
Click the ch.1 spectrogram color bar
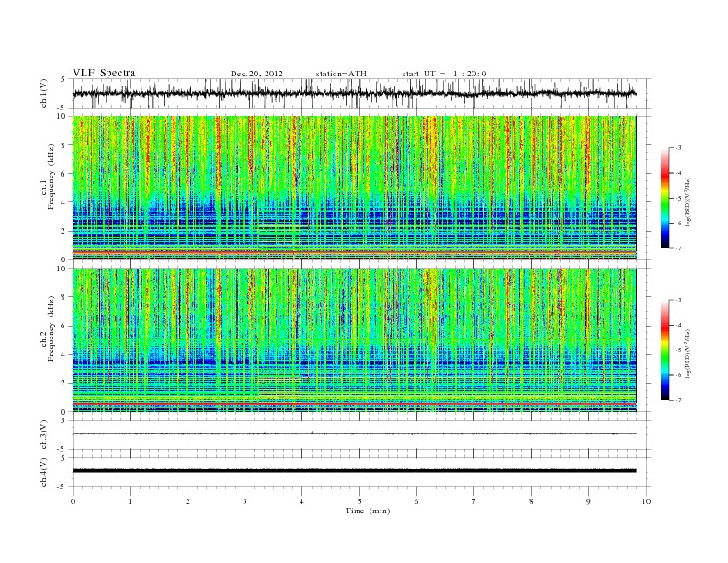pos(665,199)
